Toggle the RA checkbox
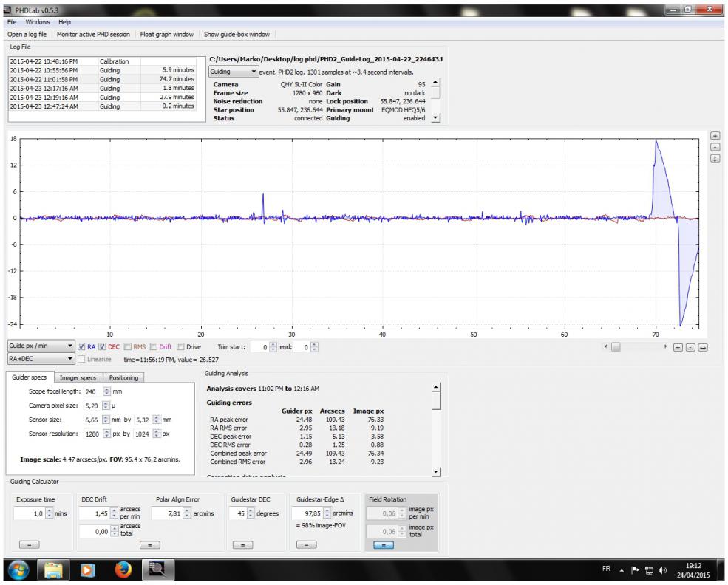 tap(81, 346)
